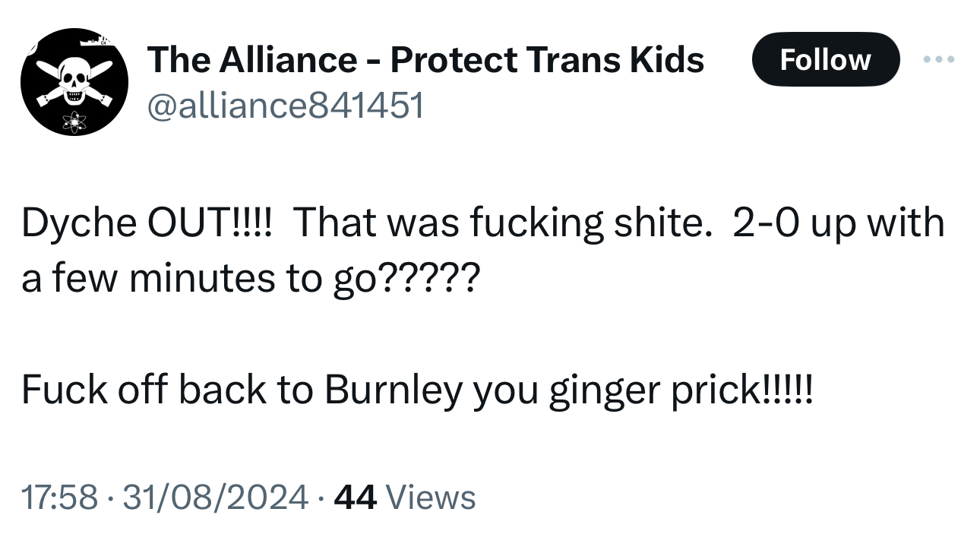The height and width of the screenshot is (553, 980).
Task: Click the "Dyche OUT!!!!" text
Action: [x=143, y=223]
